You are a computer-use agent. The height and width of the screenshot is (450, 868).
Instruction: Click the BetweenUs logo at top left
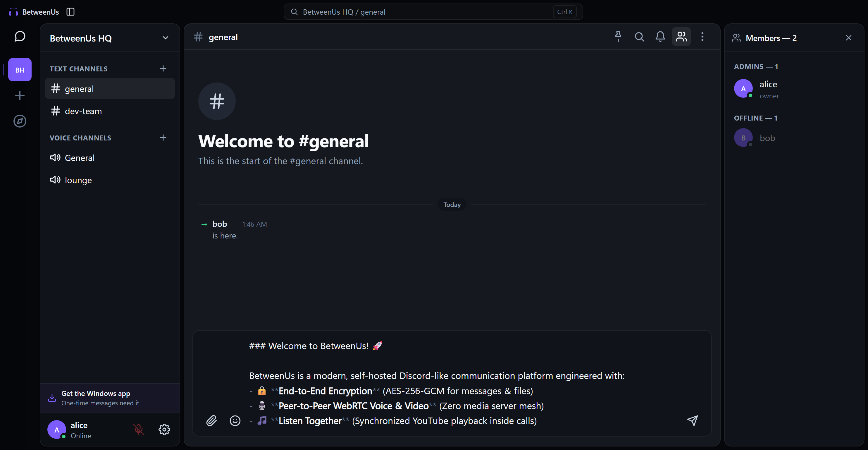click(34, 12)
